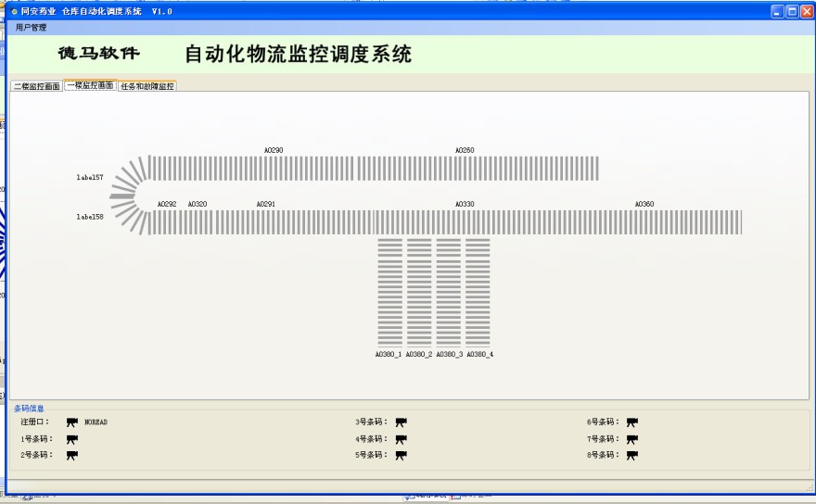Click the 注册口 barcode scanner icon
816x504 pixels.
72,422
